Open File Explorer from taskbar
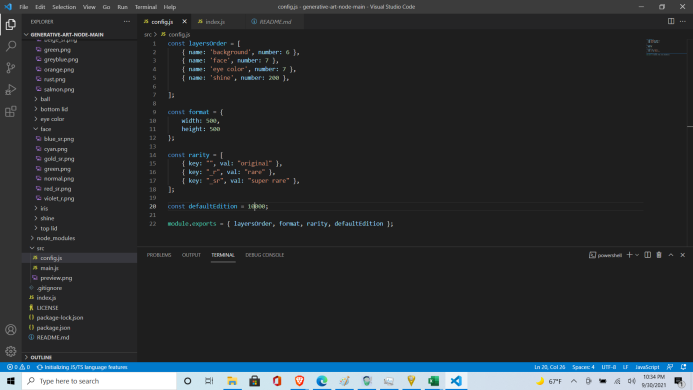Screen dimensions: 693x390 tap(232, 381)
